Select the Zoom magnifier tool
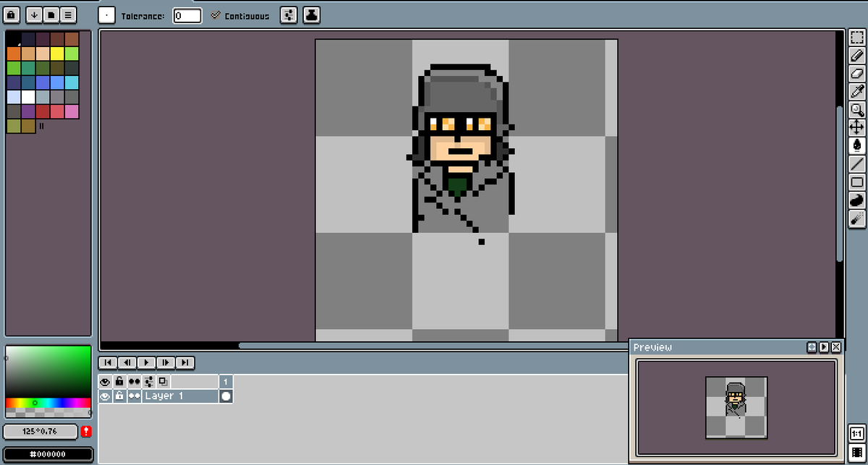 [857, 109]
